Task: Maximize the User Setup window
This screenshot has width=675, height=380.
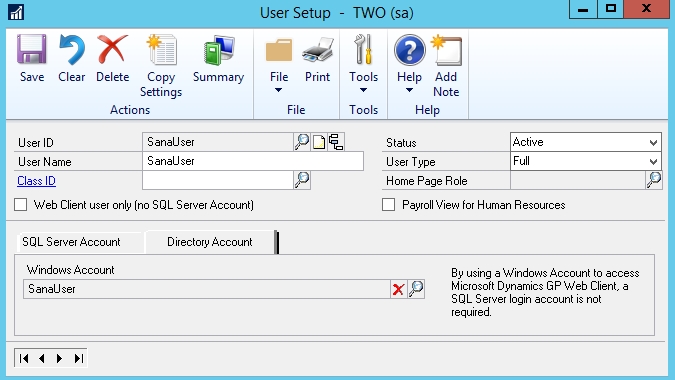Action: [610, 9]
